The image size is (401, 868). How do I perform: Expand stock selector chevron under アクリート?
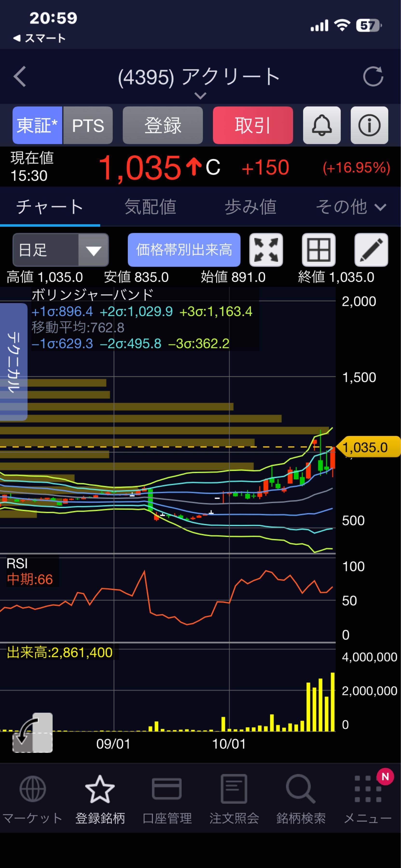201,96
